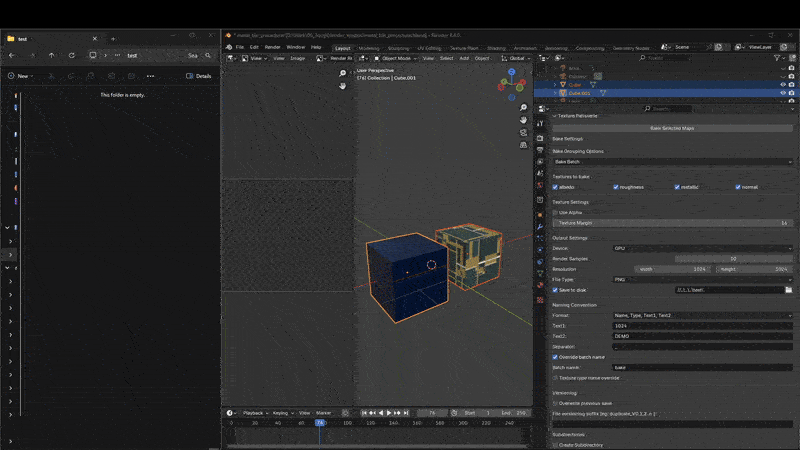This screenshot has width=800, height=450.
Task: Uncheck the roughness texture checkbox
Action: 616,187
